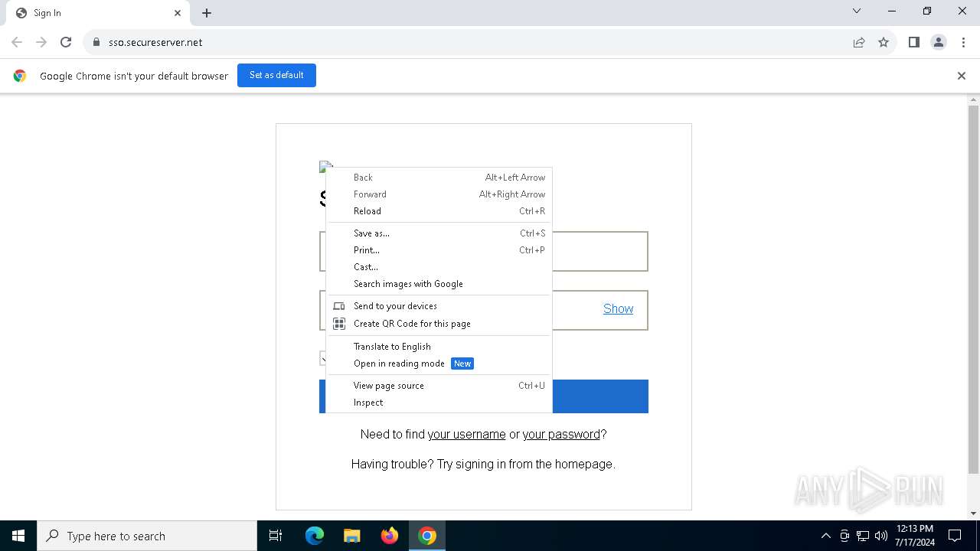Choose Forward in context menu
Screen dimensions: 980x551
[x=439, y=194]
